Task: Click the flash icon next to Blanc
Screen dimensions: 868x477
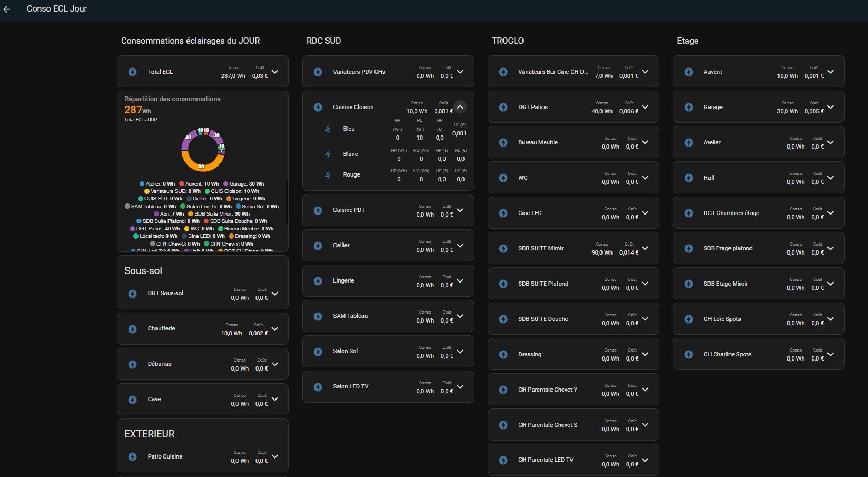Action: click(x=328, y=154)
